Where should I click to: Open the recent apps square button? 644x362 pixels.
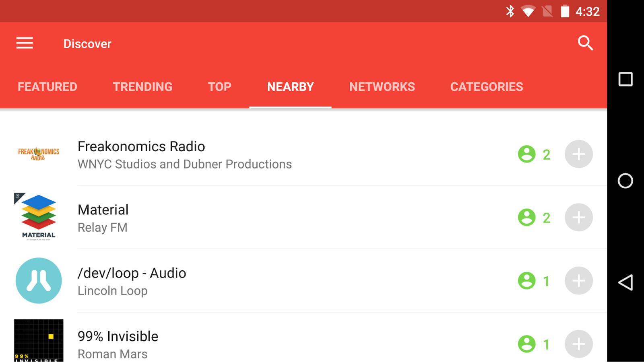pos(625,79)
